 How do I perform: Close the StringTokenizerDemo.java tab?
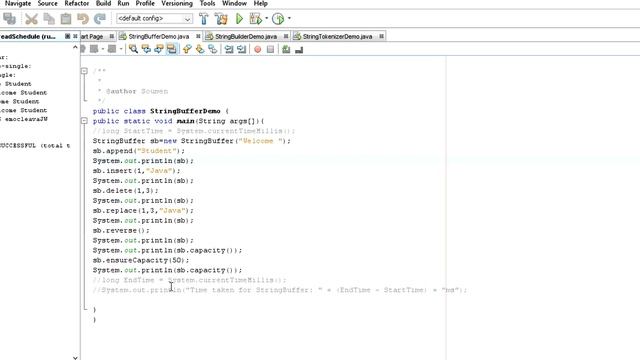(381, 36)
